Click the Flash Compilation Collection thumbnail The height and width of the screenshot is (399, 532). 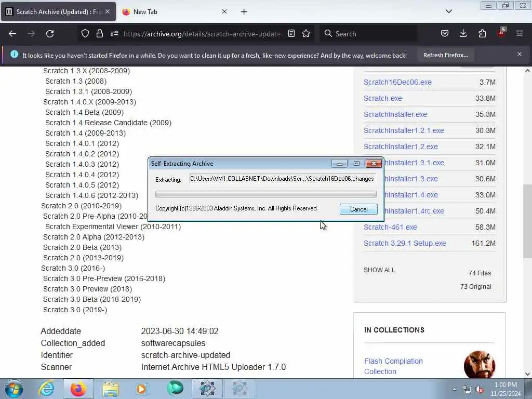(480, 365)
